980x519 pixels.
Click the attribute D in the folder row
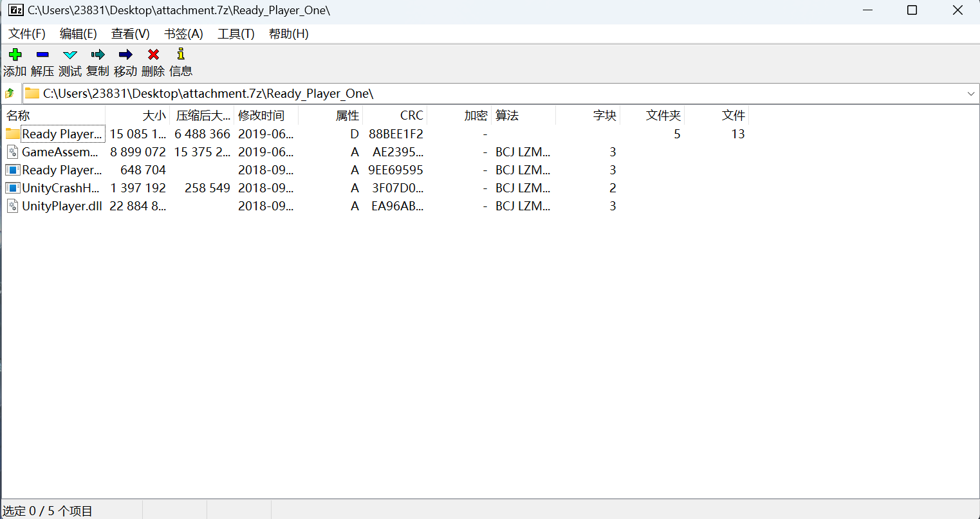355,134
